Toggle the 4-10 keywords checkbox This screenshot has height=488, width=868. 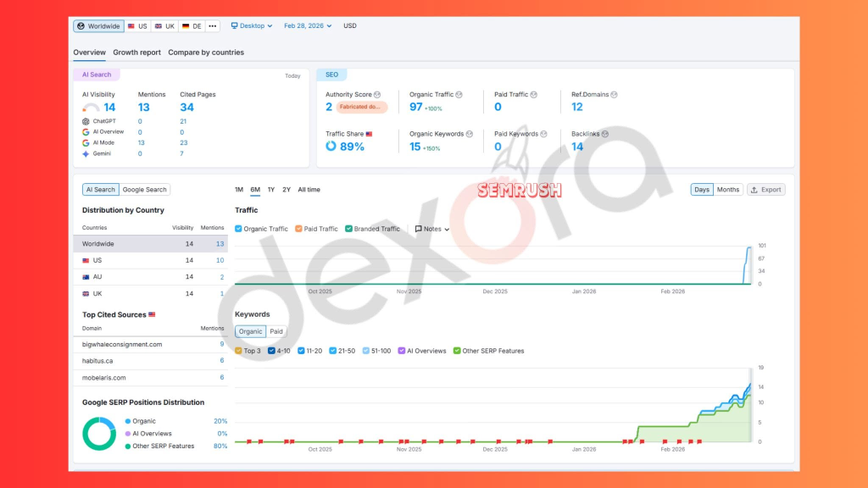click(271, 351)
